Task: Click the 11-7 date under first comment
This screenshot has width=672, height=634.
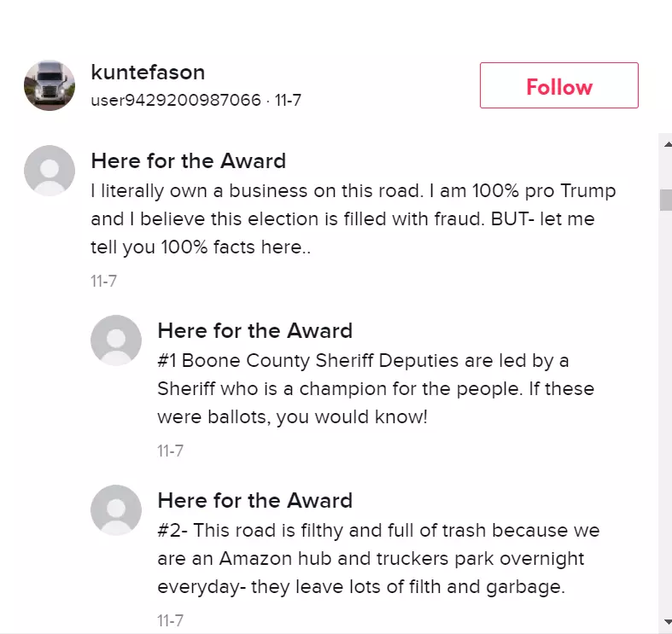Action: pos(103,281)
